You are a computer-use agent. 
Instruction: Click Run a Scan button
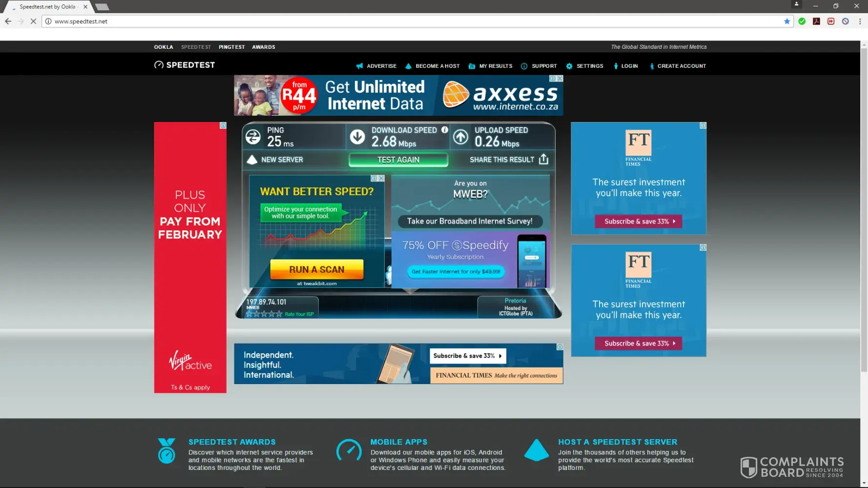317,269
